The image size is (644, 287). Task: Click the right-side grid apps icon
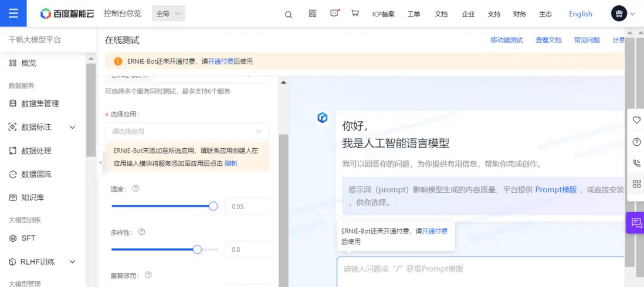(636, 183)
